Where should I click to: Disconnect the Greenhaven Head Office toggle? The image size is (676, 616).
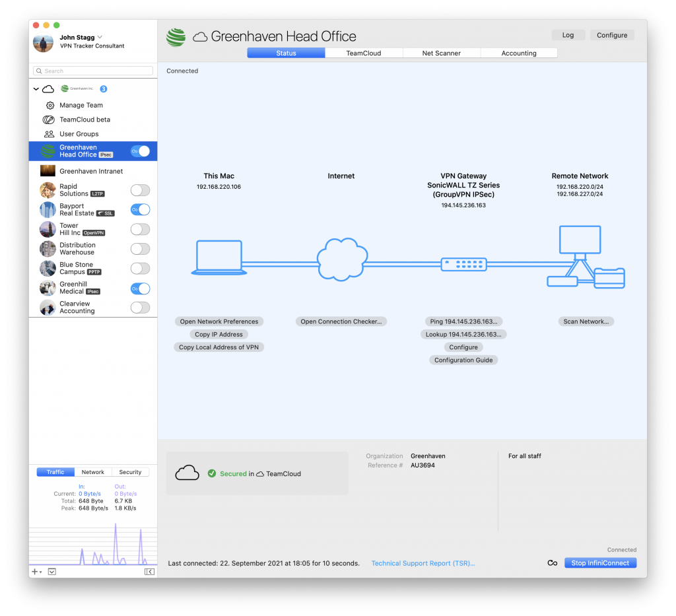pos(140,151)
